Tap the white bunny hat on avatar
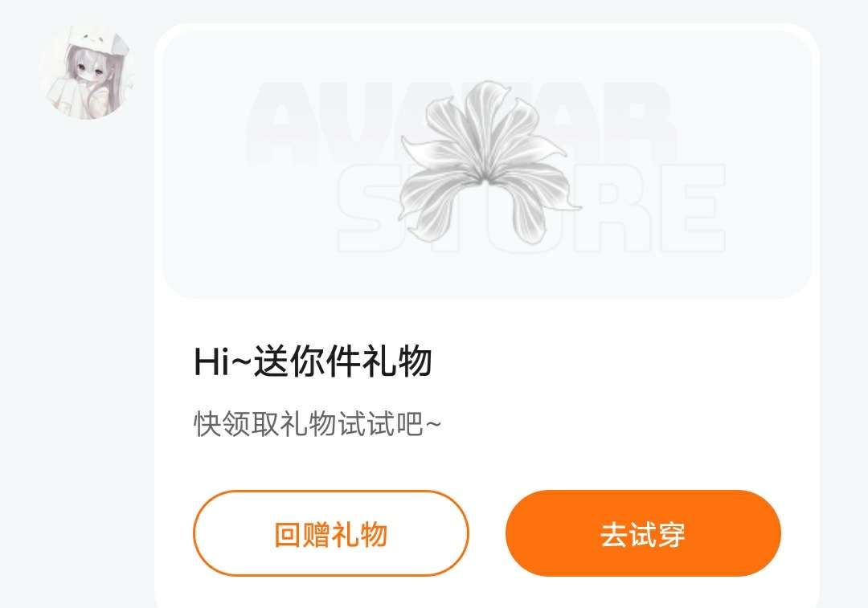The image size is (868, 608). [99, 42]
